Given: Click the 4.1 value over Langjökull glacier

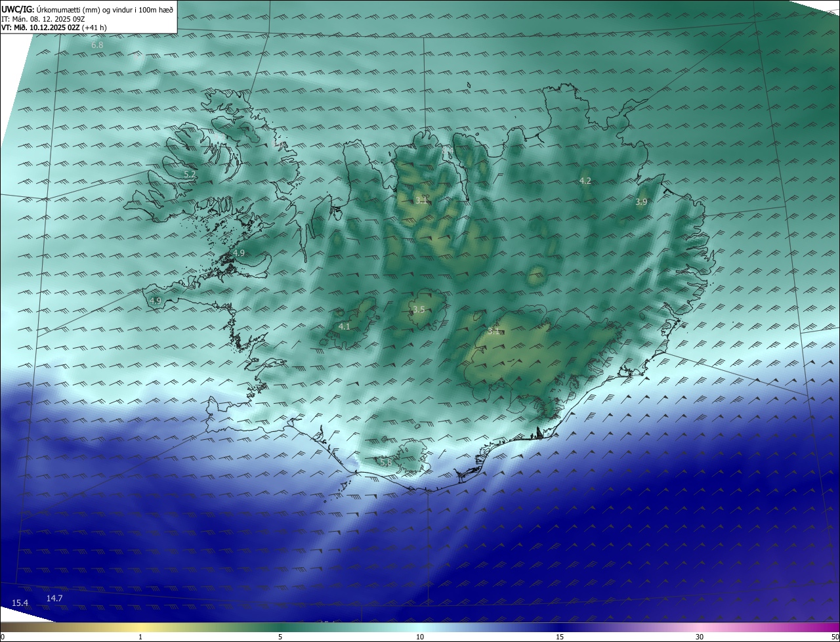Looking at the screenshot, I should [x=344, y=326].
